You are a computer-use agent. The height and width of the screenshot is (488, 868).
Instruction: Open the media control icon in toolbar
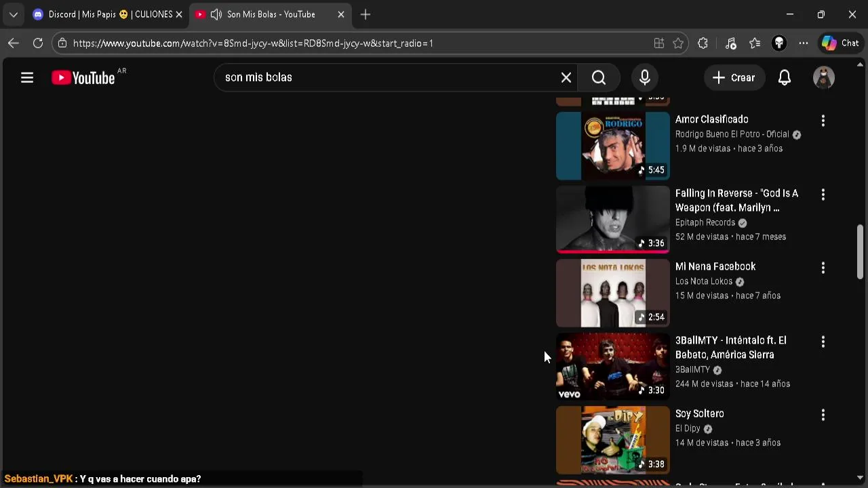tap(731, 43)
